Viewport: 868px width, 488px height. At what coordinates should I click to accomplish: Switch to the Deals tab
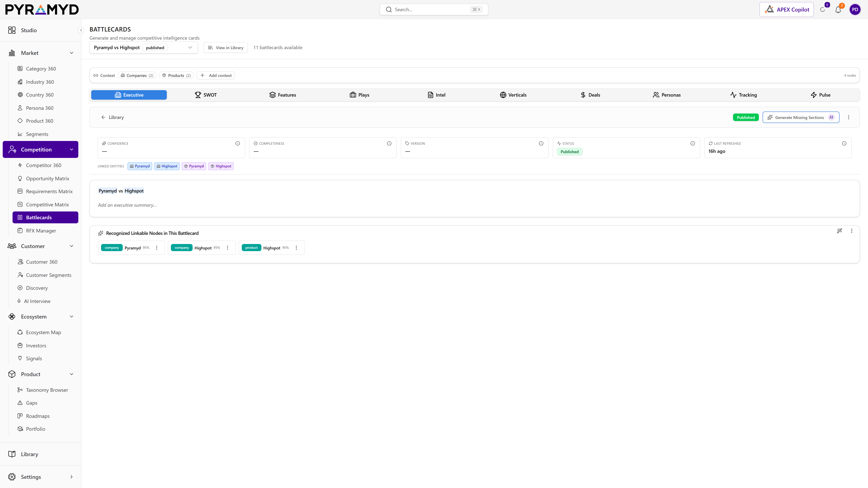(x=590, y=95)
